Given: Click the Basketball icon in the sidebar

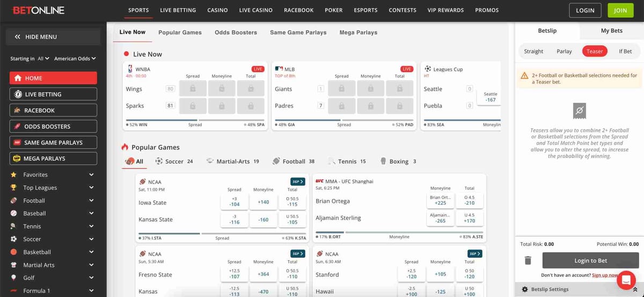Looking at the screenshot, I should click(13, 252).
